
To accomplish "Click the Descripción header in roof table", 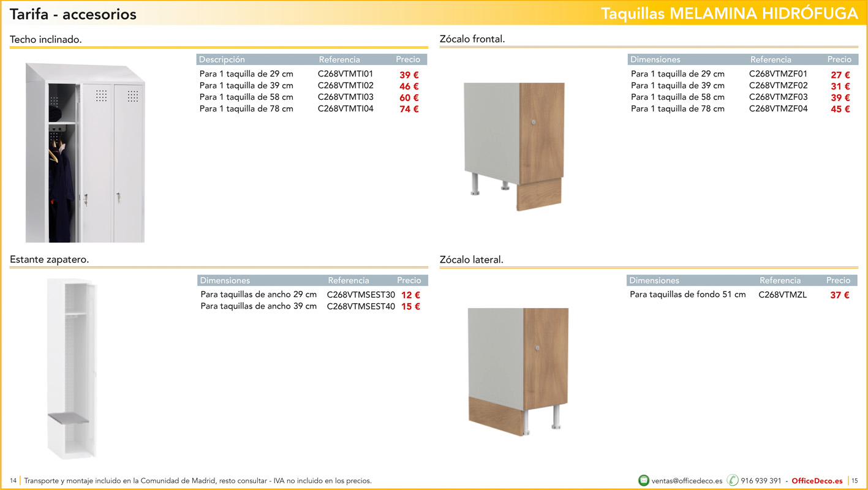I will coord(222,59).
